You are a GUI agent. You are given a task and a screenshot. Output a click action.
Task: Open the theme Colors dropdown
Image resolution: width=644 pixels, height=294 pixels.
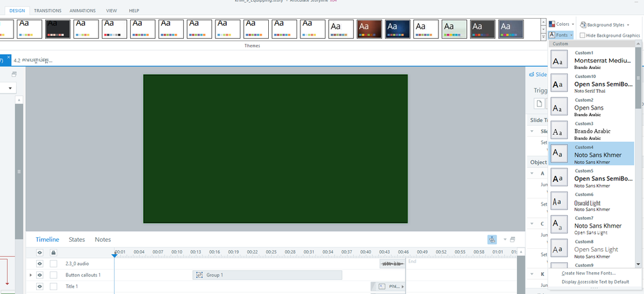(561, 24)
